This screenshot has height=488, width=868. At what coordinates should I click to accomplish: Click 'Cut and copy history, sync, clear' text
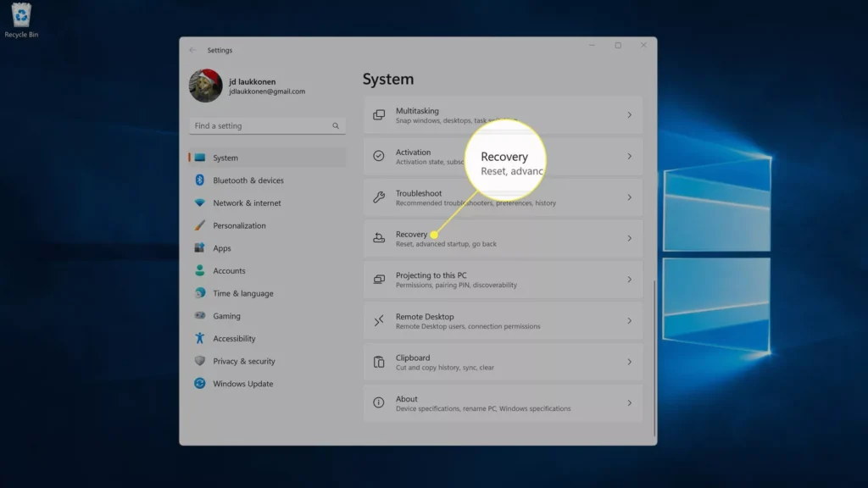(x=444, y=368)
